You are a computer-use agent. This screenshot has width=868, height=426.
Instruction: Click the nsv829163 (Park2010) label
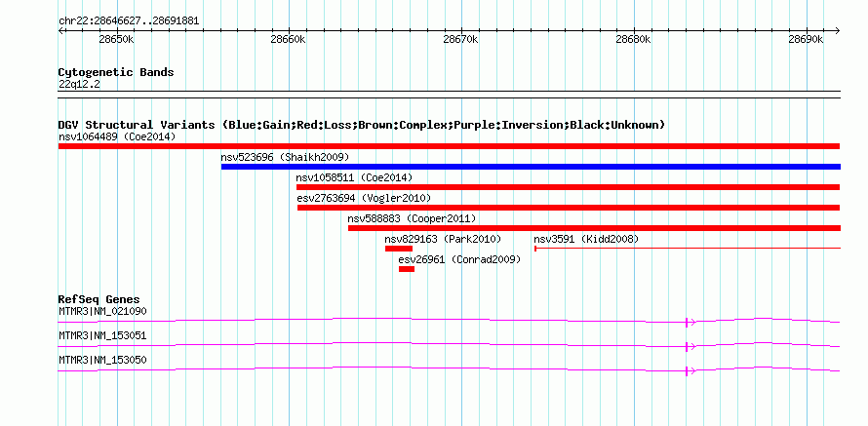tap(443, 239)
